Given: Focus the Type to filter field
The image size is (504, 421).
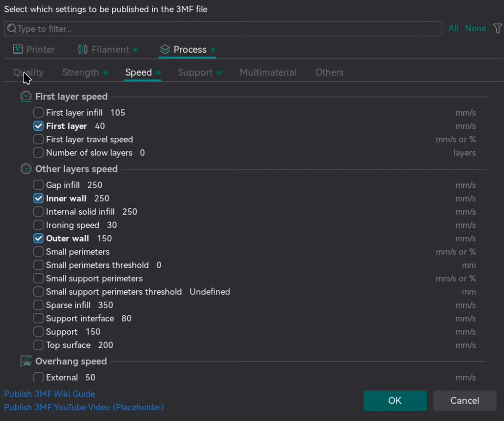Looking at the screenshot, I should (223, 29).
